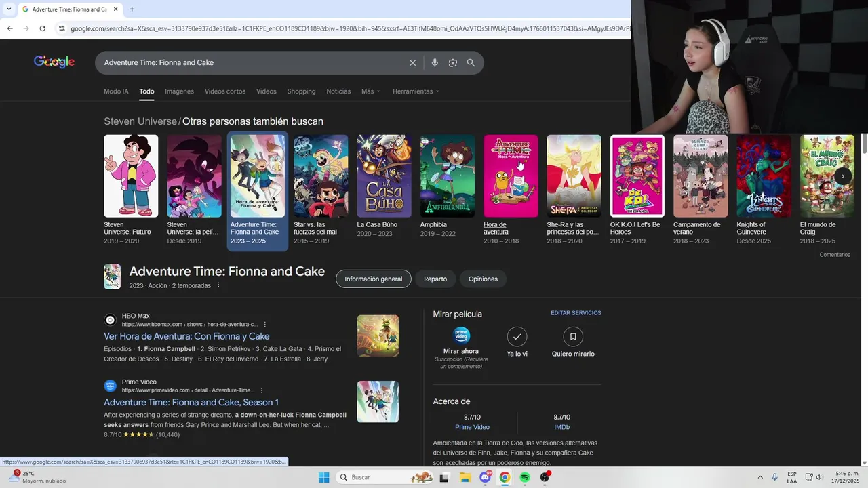Viewport: 868px width, 488px height.
Task: Open Task View from the taskbar
Action: (x=445, y=477)
